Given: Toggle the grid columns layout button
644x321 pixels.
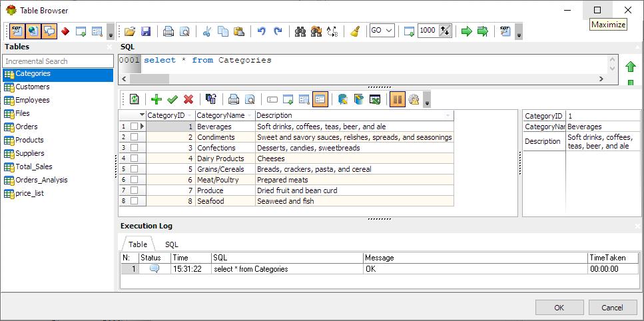Looking at the screenshot, I should [x=398, y=99].
